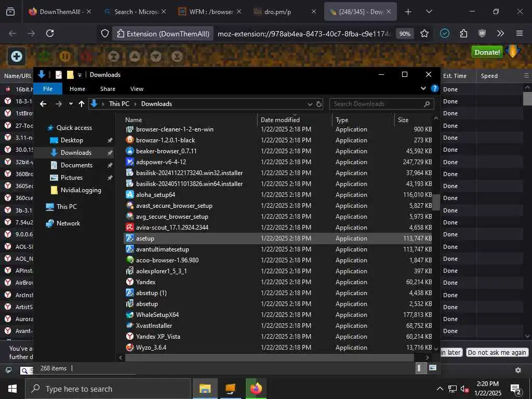Screen dimensions: 532x399
Task: Select the WhaleSetupX64 file
Action: pos(278,315)
